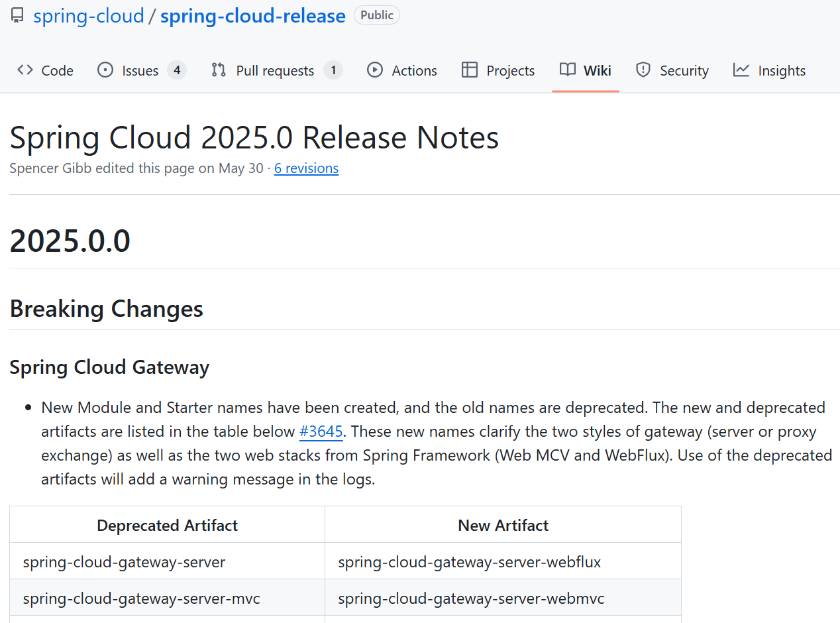Click the repository book icon
This screenshot has height=623, width=840.
pos(17,16)
